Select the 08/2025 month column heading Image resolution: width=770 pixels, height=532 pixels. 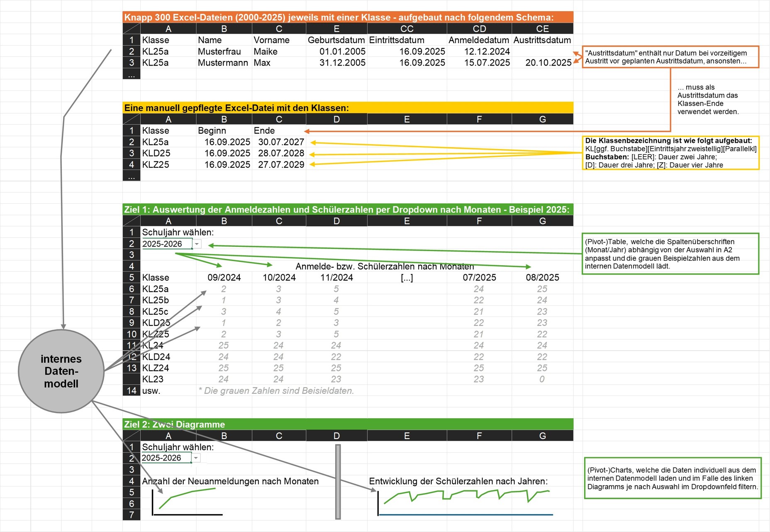pyautogui.click(x=542, y=278)
